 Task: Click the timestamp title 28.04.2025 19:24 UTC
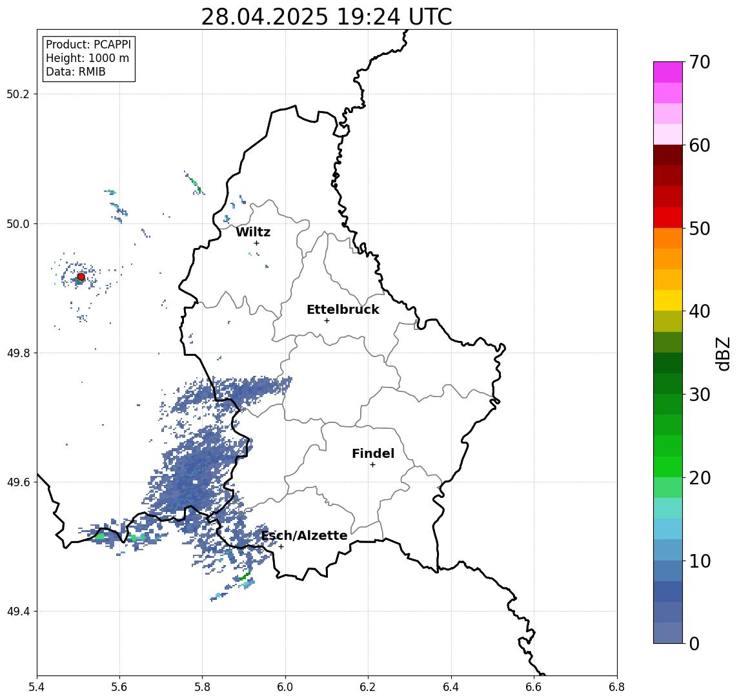[x=327, y=17]
